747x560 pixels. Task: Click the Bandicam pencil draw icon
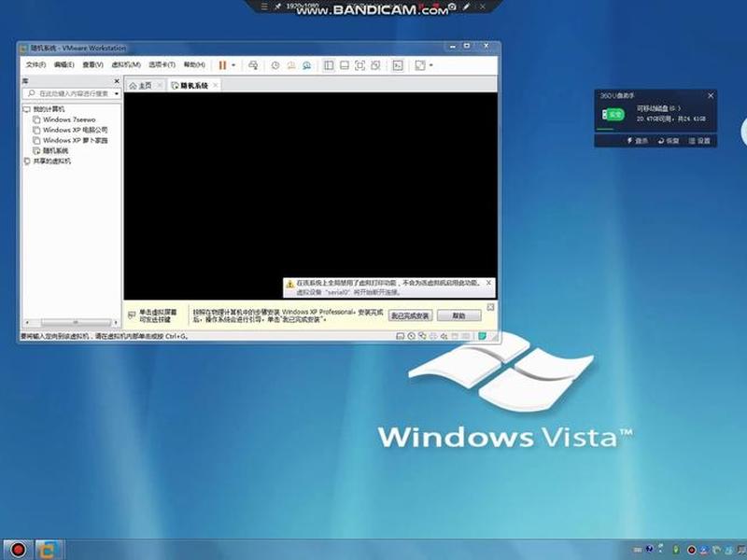tap(467, 7)
